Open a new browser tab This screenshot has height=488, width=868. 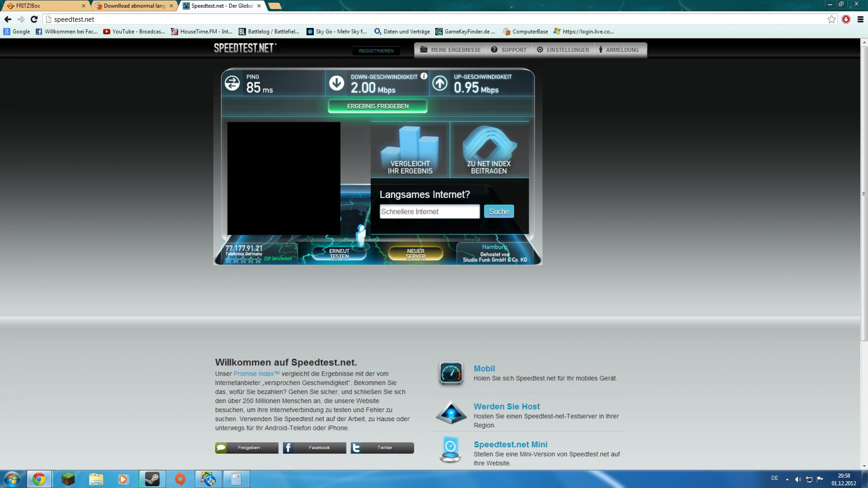click(275, 6)
